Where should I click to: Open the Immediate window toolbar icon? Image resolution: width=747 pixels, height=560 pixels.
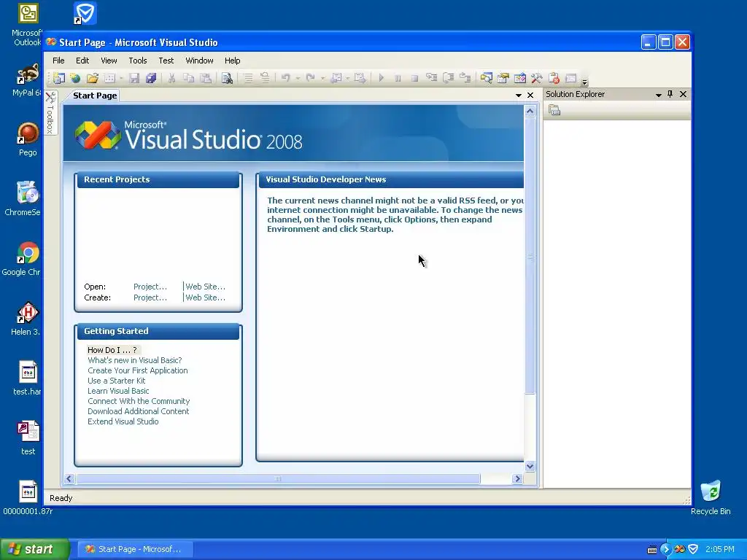570,78
